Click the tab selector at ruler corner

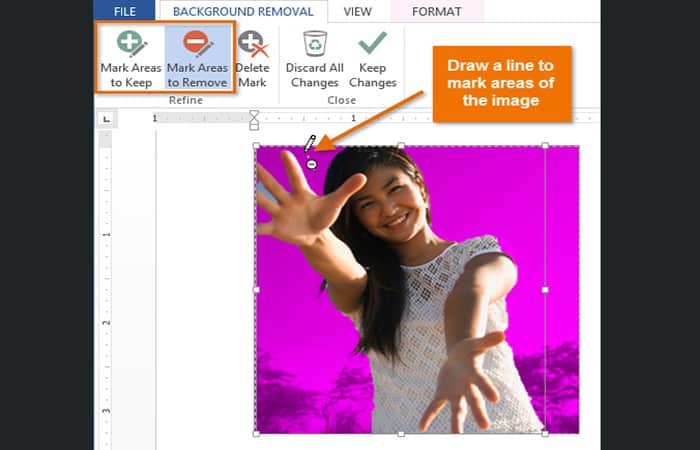click(106, 119)
